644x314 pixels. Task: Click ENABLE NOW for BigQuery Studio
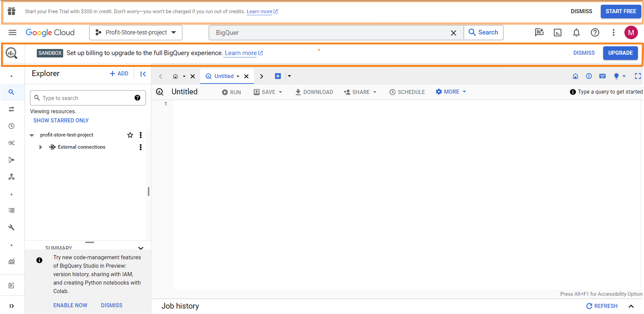pyautogui.click(x=70, y=305)
